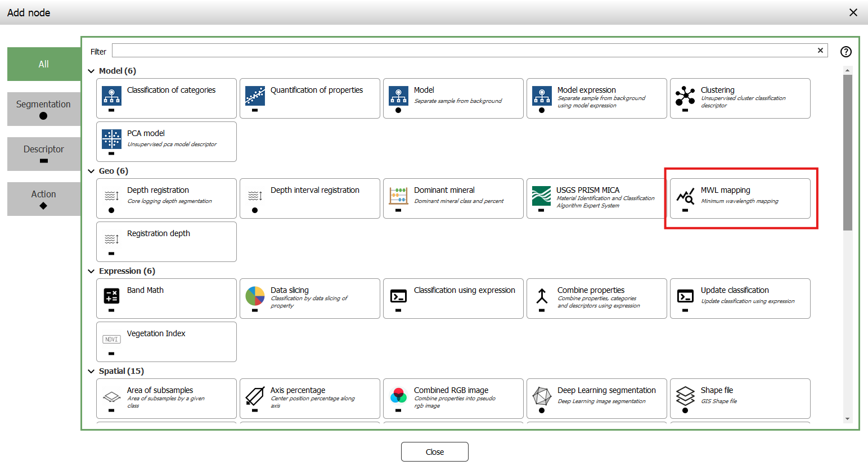Open the Action category tab

tap(44, 199)
